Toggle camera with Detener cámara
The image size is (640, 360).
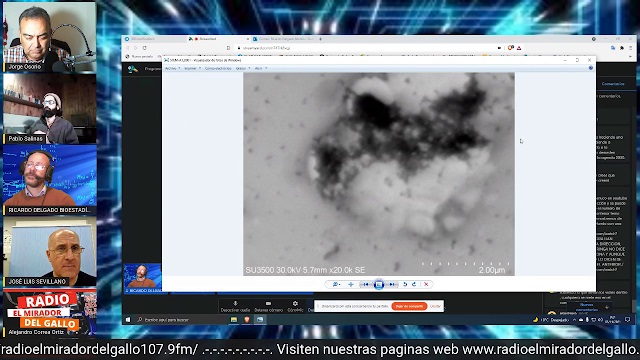click(x=268, y=307)
